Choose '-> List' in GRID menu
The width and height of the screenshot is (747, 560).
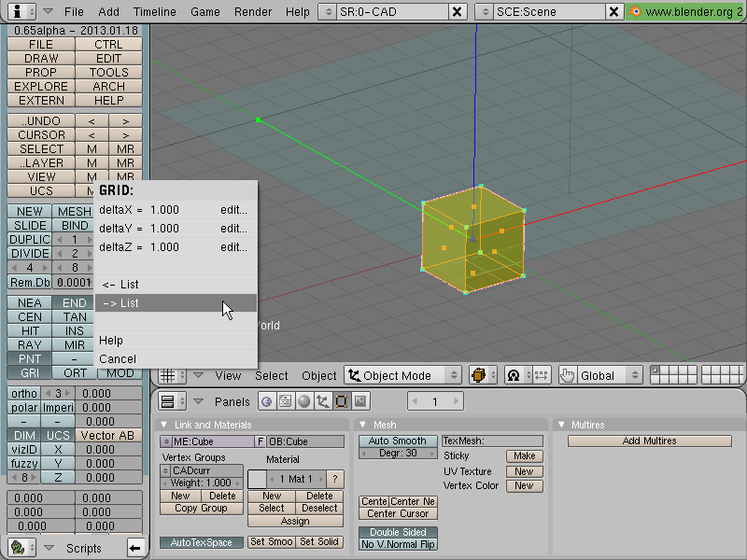(176, 302)
